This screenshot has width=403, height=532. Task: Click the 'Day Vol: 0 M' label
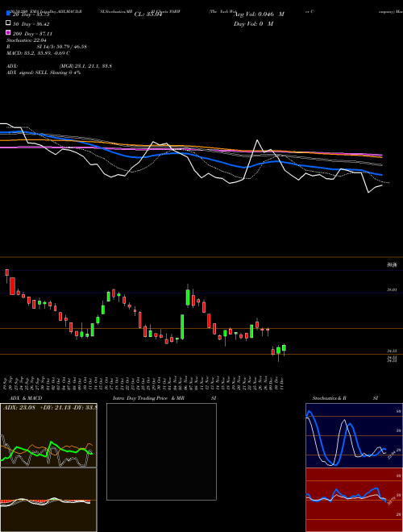253,23
